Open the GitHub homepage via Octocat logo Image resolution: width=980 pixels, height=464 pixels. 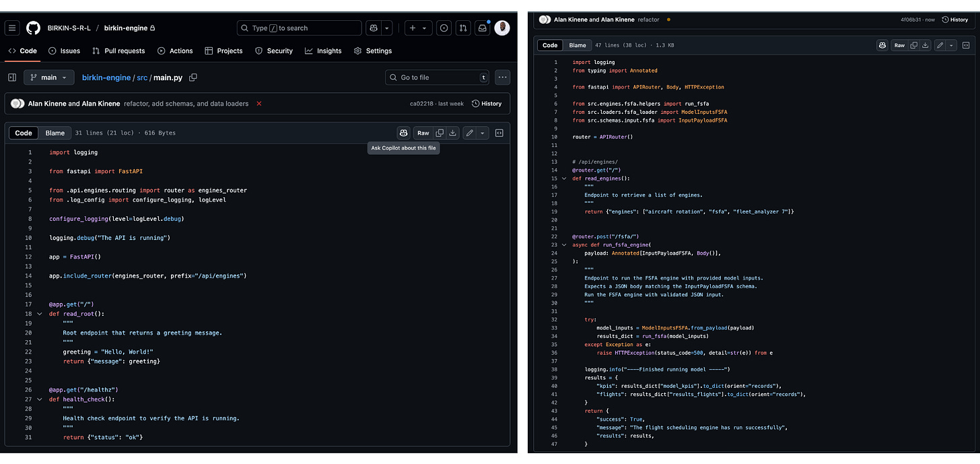tap(33, 28)
